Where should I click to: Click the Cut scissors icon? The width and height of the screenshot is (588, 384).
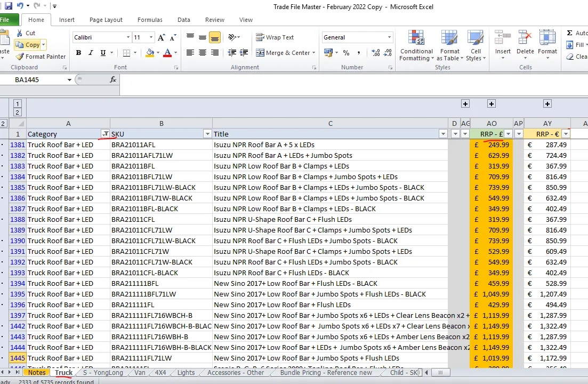point(20,33)
